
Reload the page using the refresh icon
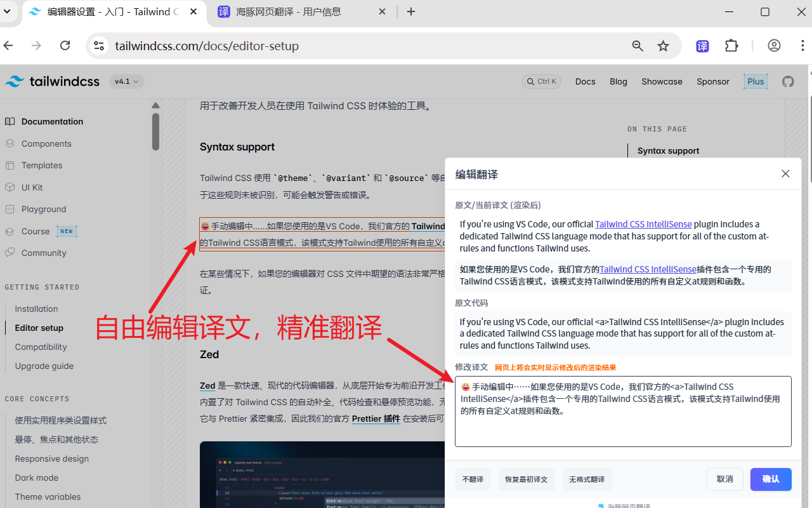point(65,46)
